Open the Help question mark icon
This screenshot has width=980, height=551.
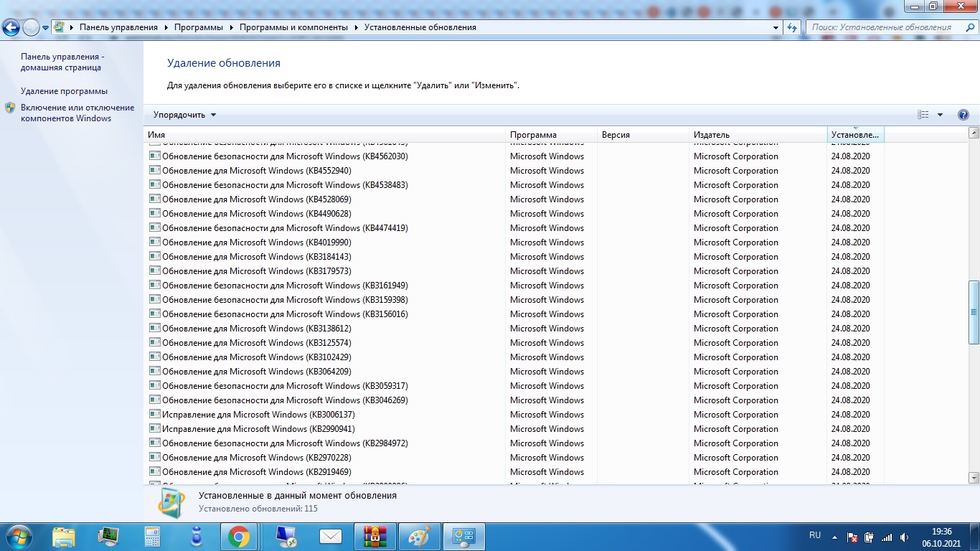click(x=963, y=115)
